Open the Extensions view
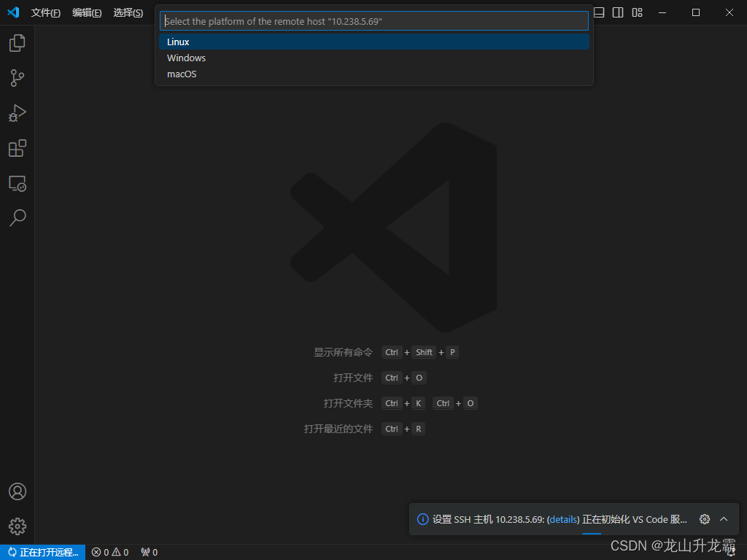The height and width of the screenshot is (560, 747). (17, 148)
